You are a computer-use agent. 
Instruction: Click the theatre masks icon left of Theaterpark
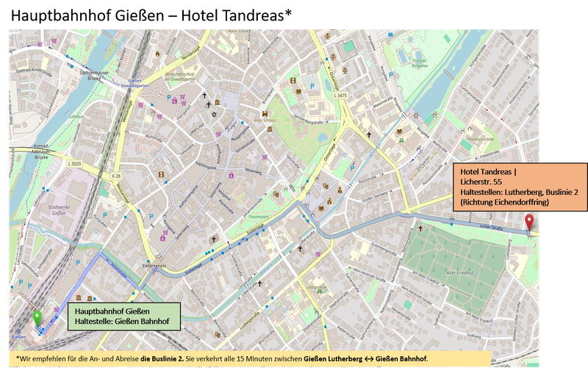pos(276,194)
